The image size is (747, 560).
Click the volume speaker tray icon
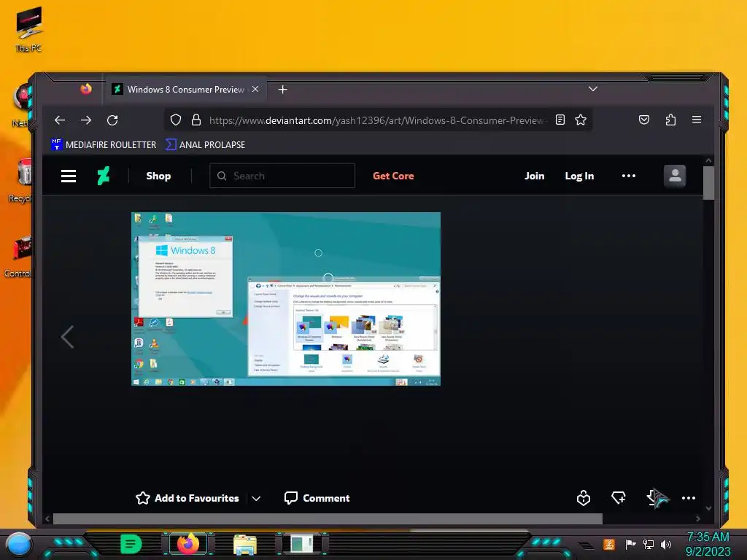[665, 544]
